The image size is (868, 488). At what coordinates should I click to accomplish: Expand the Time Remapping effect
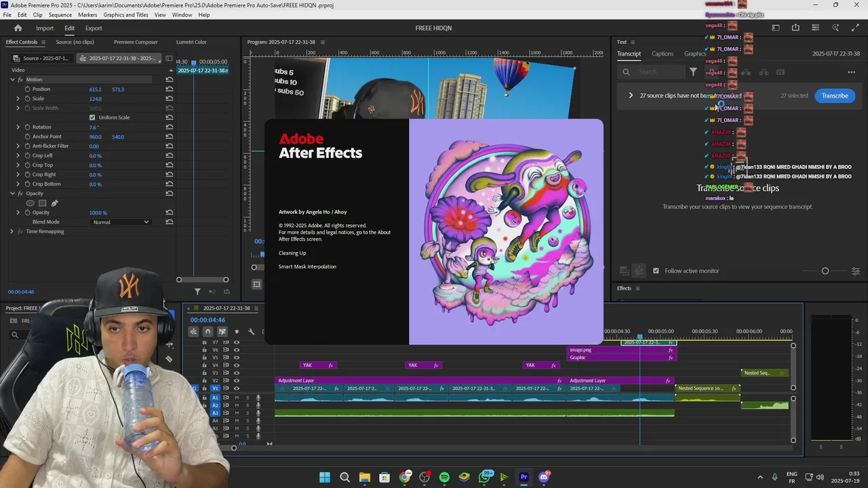[x=12, y=231]
